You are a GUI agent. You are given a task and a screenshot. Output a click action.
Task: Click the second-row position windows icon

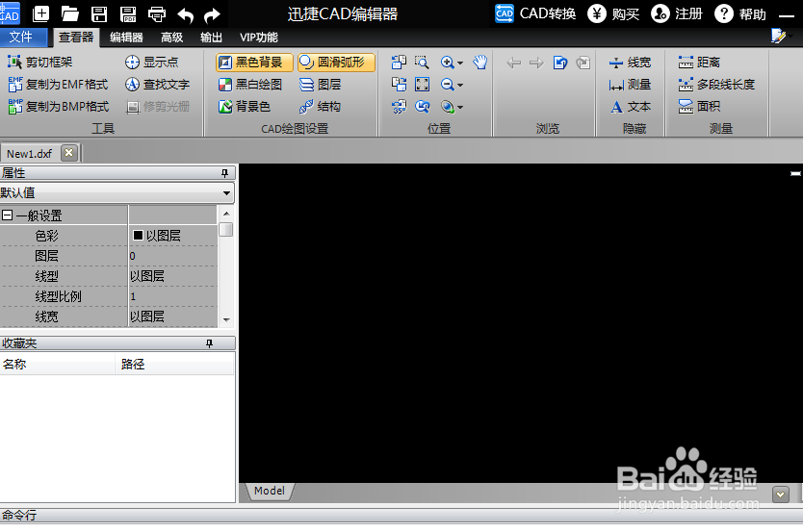pyautogui.click(x=399, y=84)
